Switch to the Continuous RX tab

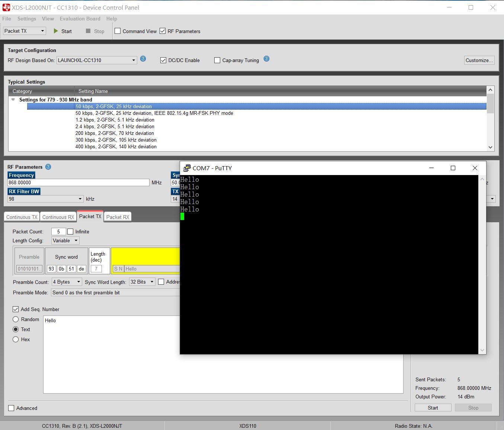coord(58,217)
